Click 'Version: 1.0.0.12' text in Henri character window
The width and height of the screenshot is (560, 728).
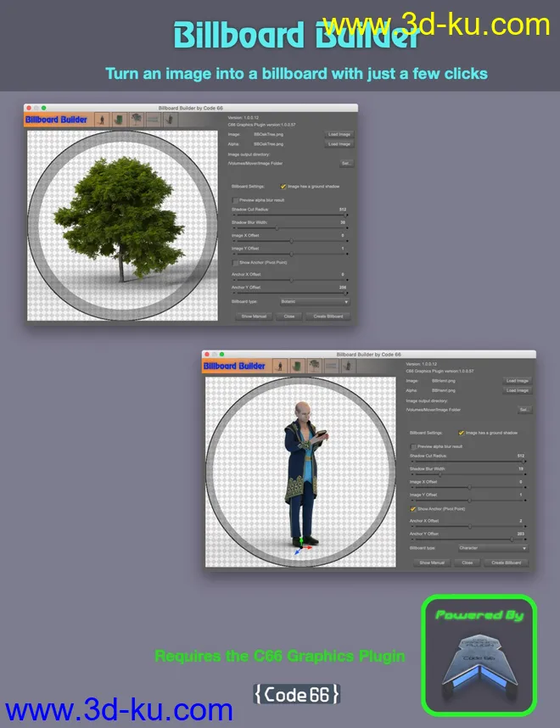pyautogui.click(x=421, y=364)
